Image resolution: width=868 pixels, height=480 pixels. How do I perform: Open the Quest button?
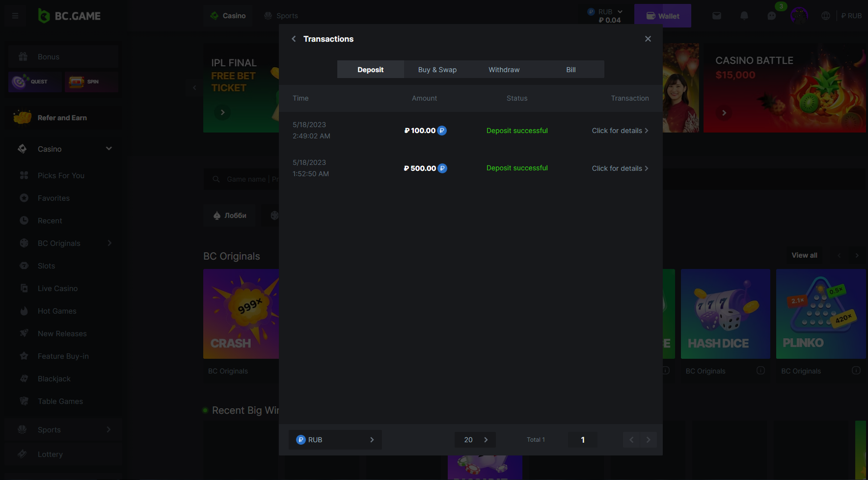coord(35,81)
